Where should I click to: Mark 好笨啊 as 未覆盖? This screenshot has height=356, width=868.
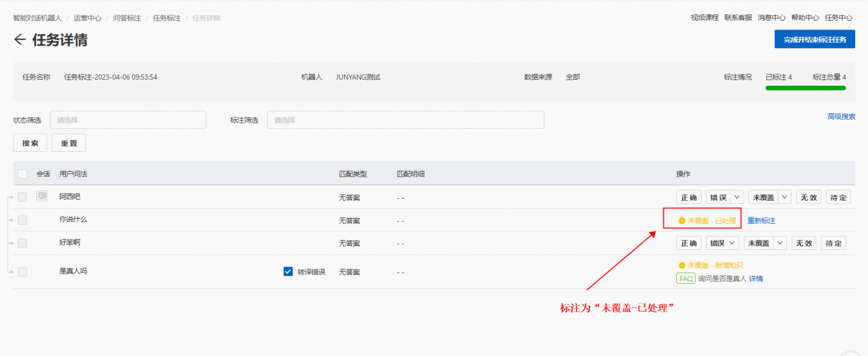pyautogui.click(x=759, y=243)
